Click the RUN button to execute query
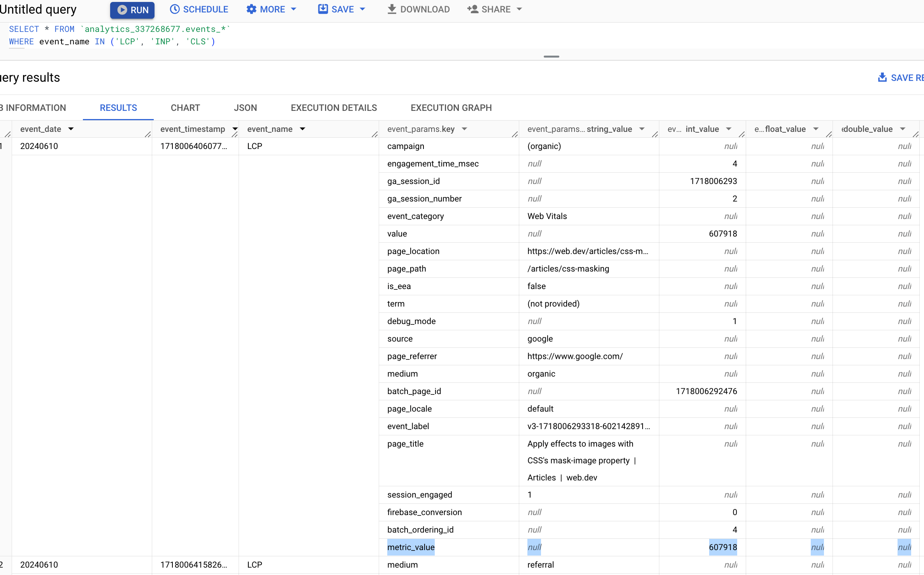 (131, 9)
